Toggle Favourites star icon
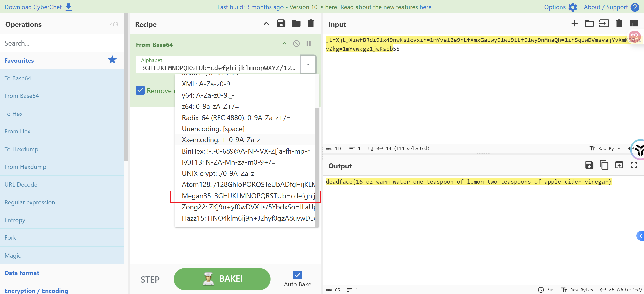Viewport: 644px width, 294px height. click(x=112, y=60)
